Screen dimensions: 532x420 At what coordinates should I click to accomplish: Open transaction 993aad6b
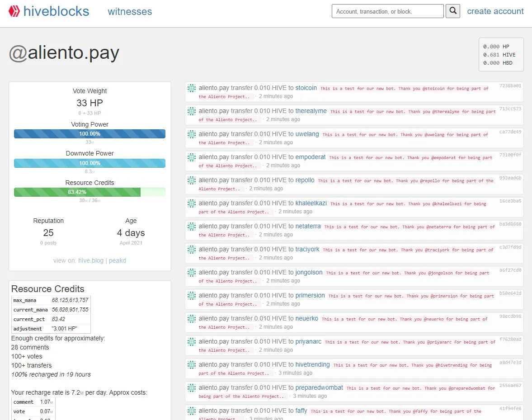(510, 178)
